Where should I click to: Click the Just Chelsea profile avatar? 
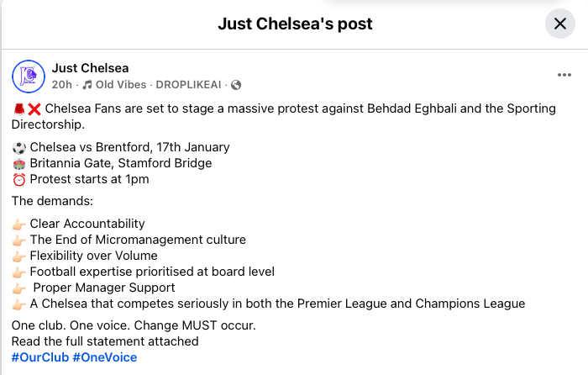(x=28, y=76)
